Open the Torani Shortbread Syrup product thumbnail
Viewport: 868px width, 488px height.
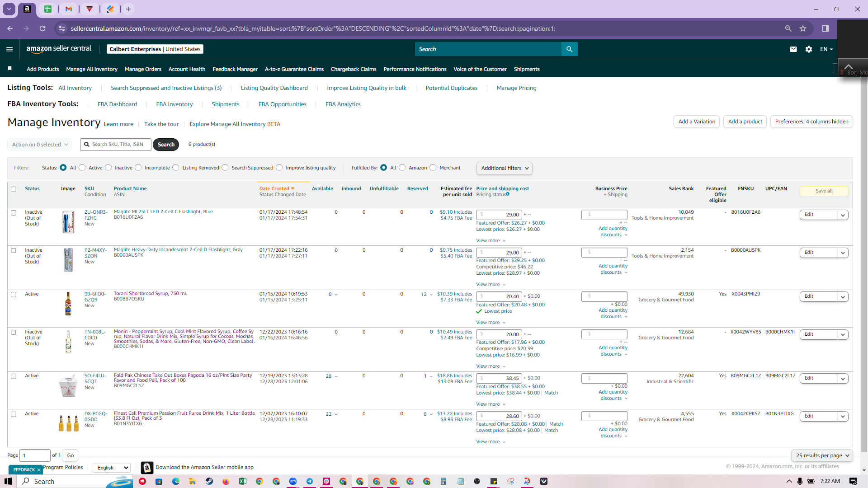(68, 303)
